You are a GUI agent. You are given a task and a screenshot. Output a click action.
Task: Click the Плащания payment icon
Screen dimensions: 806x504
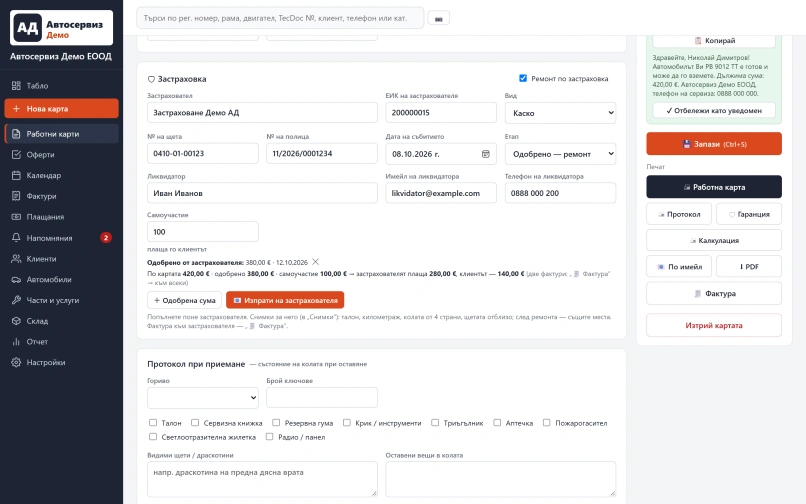click(16, 217)
